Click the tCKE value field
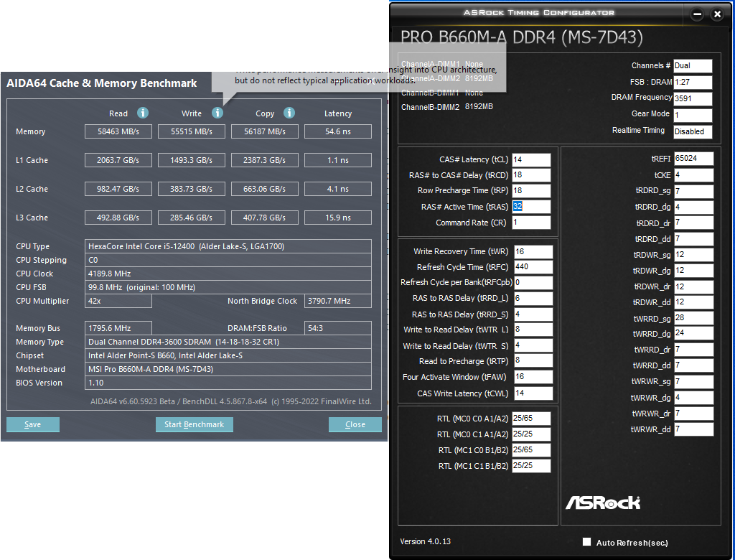The width and height of the screenshot is (735, 560). [694, 175]
